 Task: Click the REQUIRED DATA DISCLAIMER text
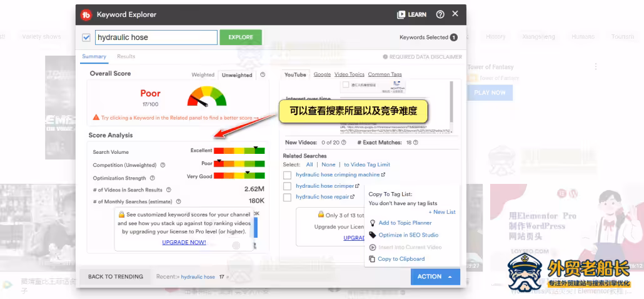coord(426,57)
